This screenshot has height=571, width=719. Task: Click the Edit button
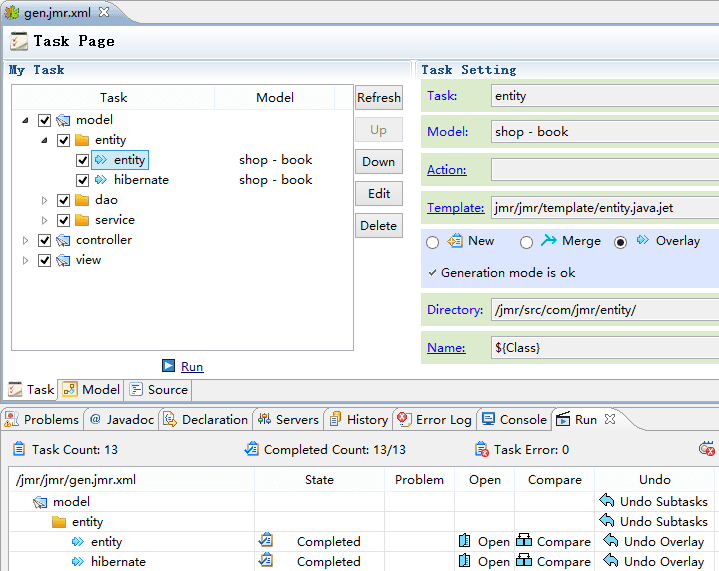(x=379, y=194)
